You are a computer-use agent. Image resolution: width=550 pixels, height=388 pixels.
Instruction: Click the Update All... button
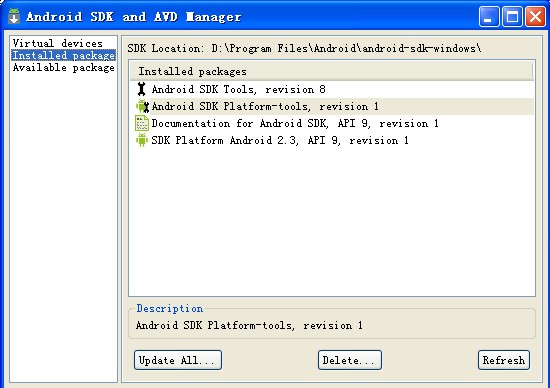click(x=178, y=360)
